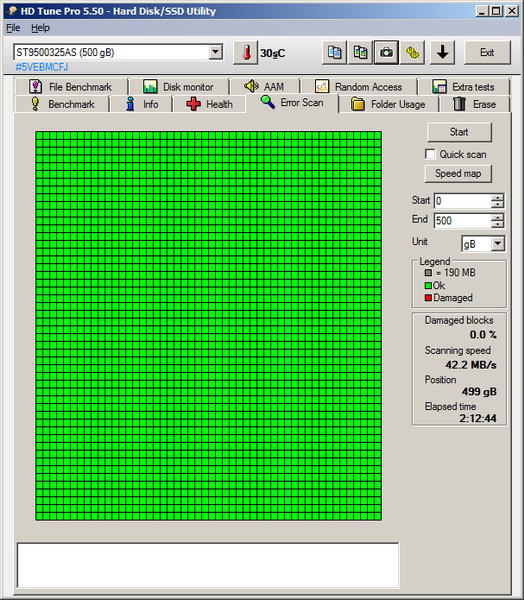Click the Exit button
This screenshot has height=600, width=524.
click(x=487, y=52)
